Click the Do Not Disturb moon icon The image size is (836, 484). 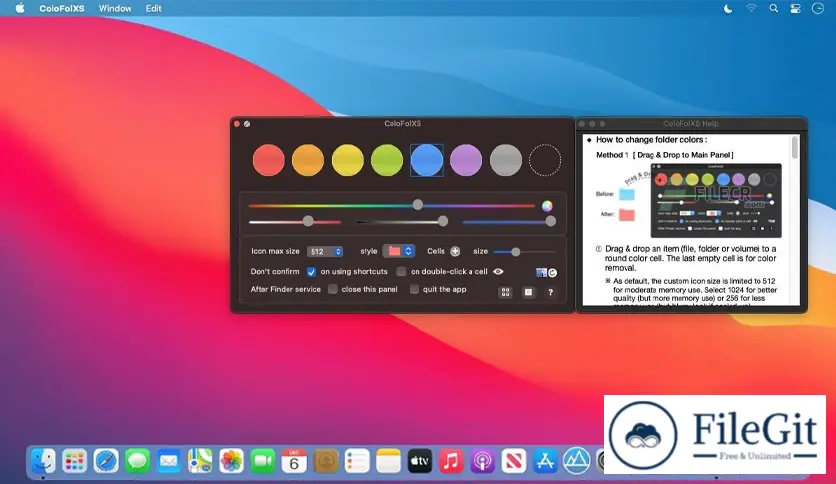[x=728, y=9]
